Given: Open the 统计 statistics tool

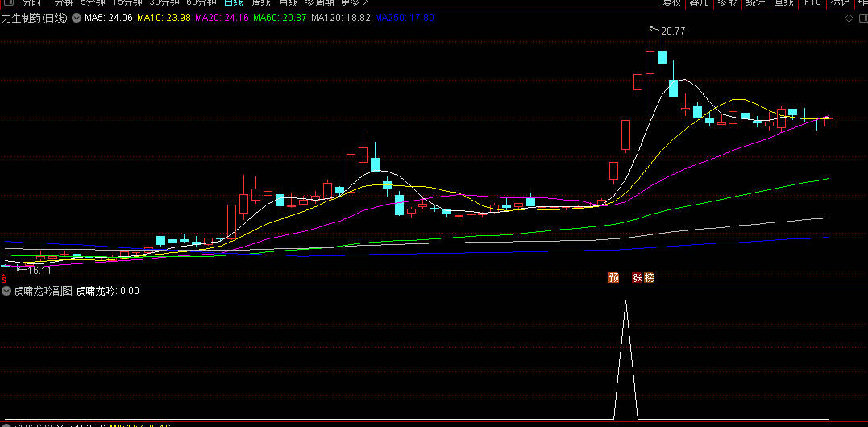Looking at the screenshot, I should (755, 3).
